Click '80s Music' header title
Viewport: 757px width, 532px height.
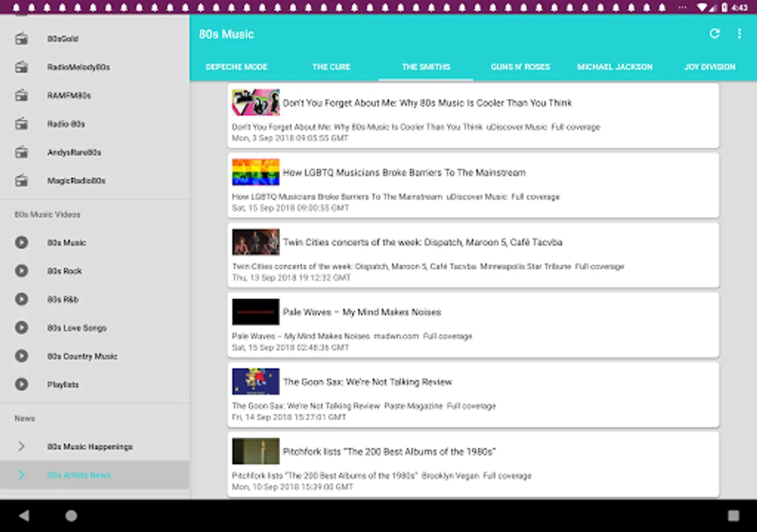[x=226, y=34]
